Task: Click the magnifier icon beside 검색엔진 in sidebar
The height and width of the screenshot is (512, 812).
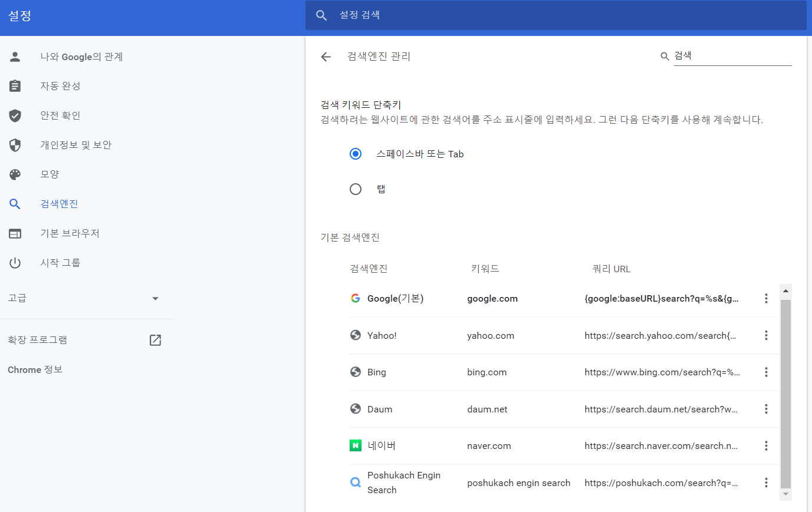Action: tap(15, 204)
